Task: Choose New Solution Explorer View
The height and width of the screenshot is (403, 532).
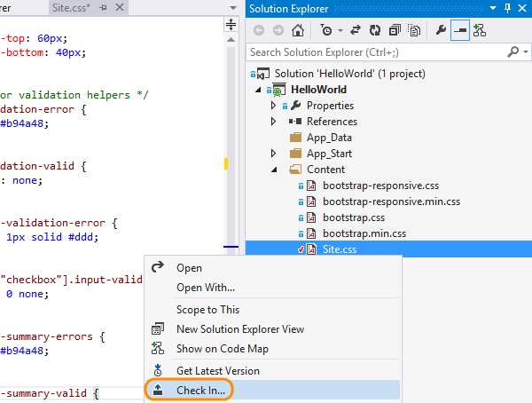Action: coord(240,329)
